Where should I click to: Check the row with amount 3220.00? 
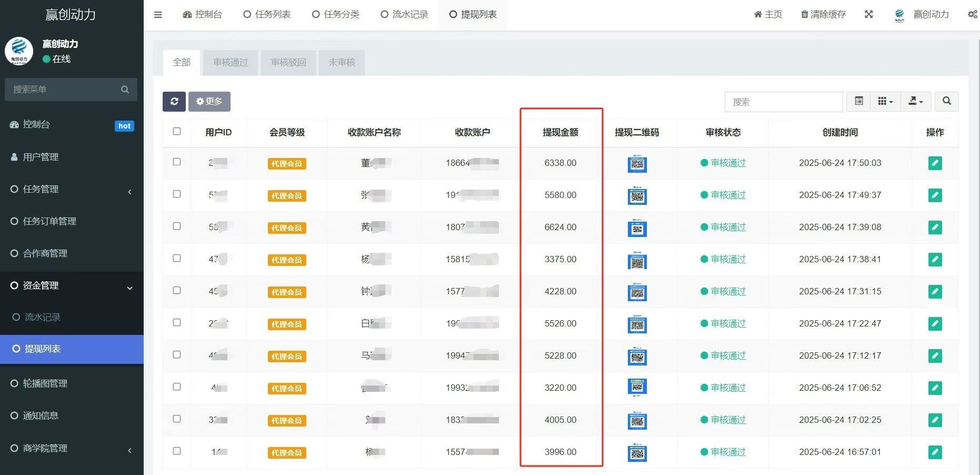[177, 387]
